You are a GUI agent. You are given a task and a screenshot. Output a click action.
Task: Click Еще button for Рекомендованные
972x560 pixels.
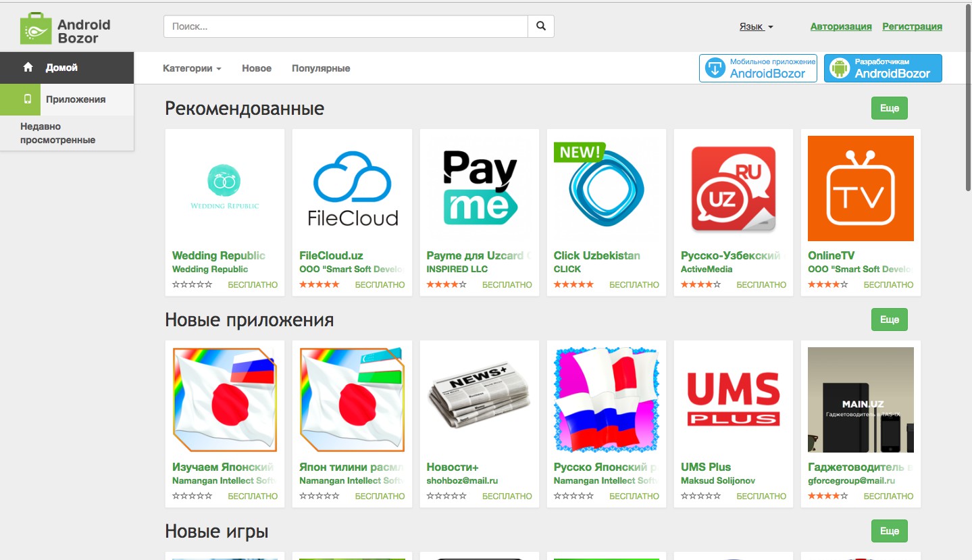pos(890,108)
